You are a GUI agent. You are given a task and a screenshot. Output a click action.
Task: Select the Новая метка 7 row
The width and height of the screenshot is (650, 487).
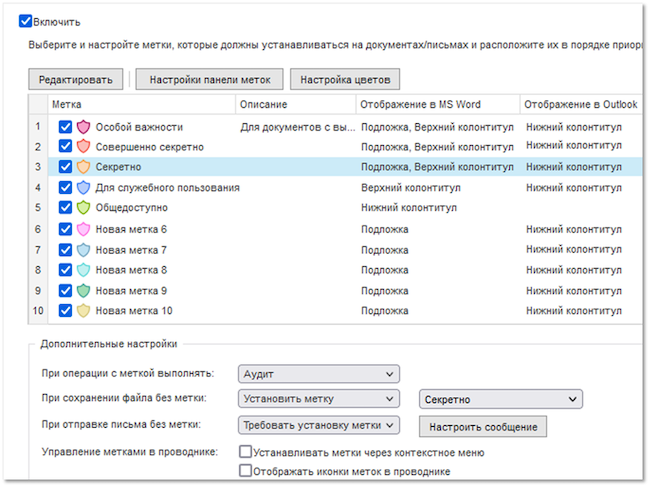pyautogui.click(x=131, y=249)
